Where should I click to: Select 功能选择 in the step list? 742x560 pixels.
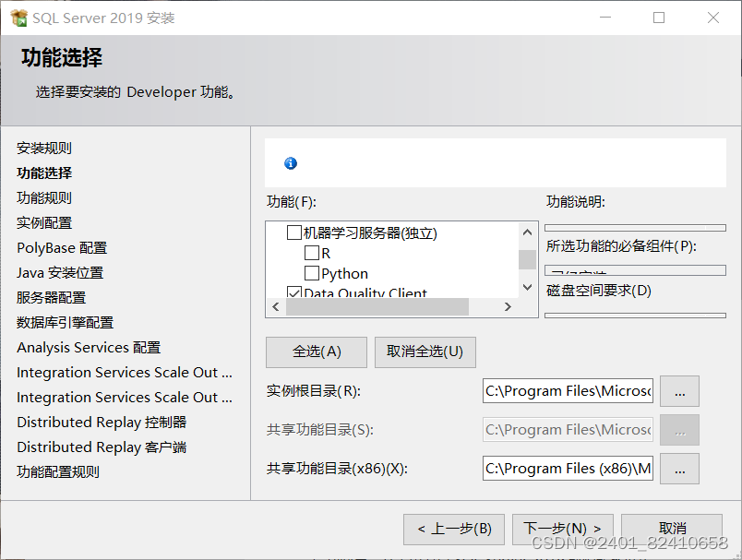(44, 173)
